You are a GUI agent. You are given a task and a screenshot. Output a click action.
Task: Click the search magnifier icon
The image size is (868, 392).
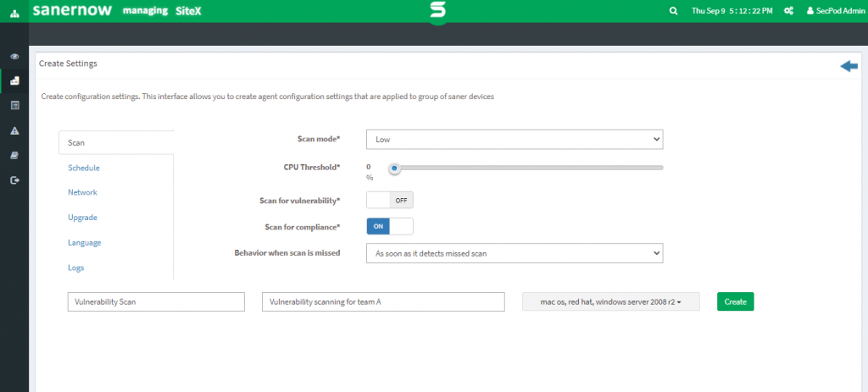click(x=674, y=11)
